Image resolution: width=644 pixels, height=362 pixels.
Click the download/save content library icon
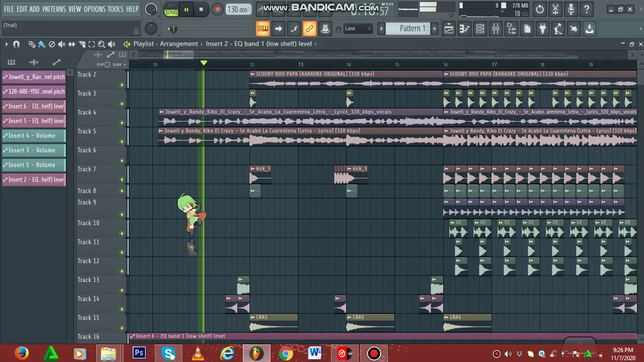(589, 29)
